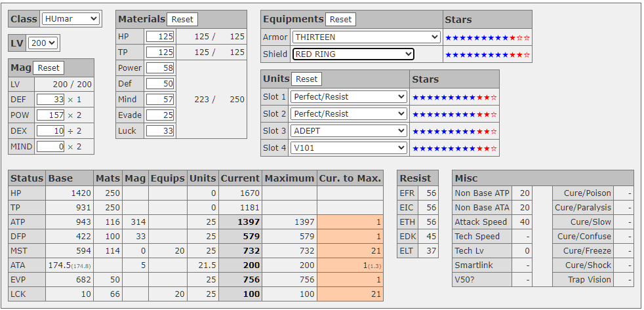The image size is (644, 310).
Task: Click the Armor star rating row
Action: click(x=487, y=37)
